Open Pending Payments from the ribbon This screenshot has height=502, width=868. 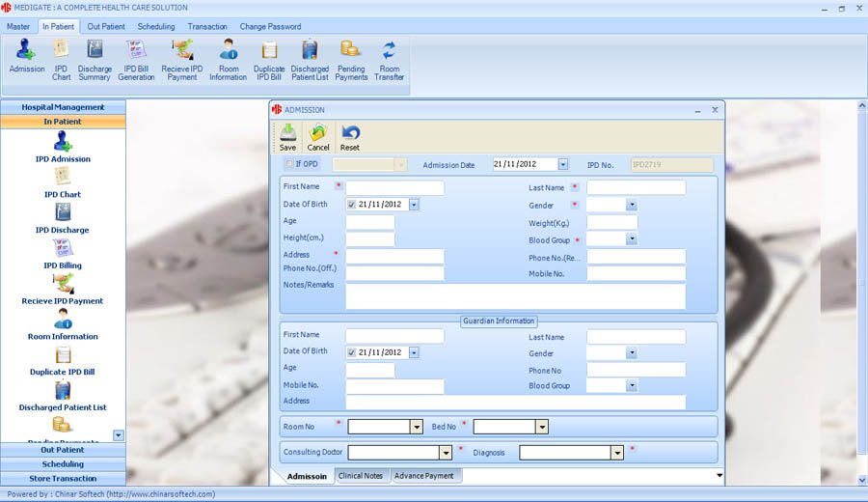[x=351, y=61]
